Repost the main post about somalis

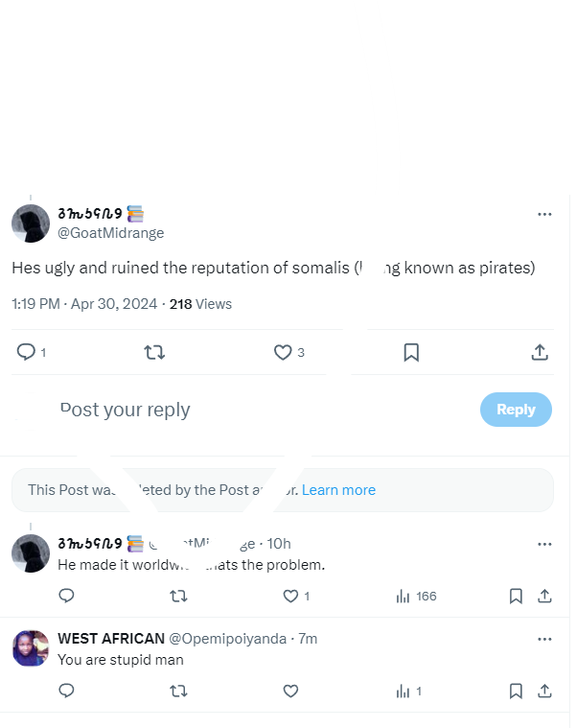[x=154, y=352]
